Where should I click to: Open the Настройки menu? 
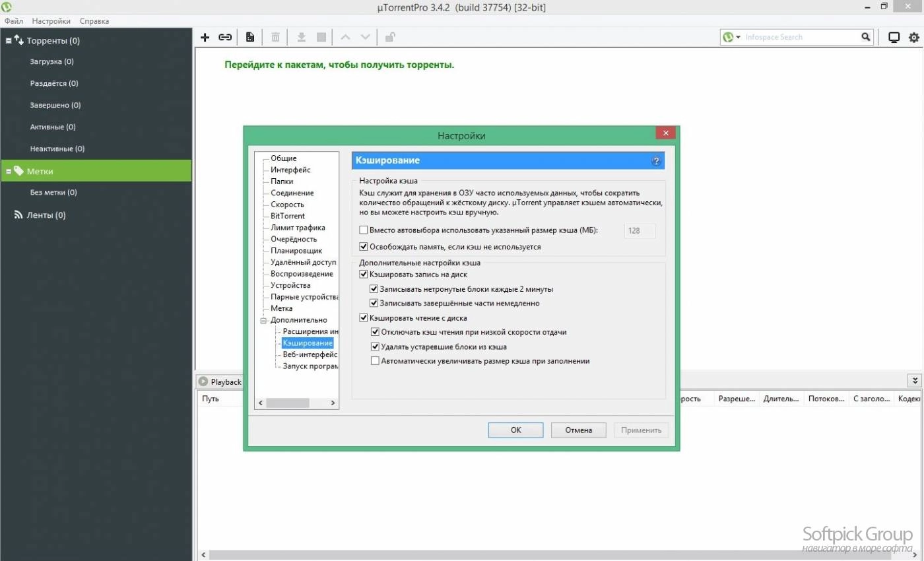pos(51,20)
